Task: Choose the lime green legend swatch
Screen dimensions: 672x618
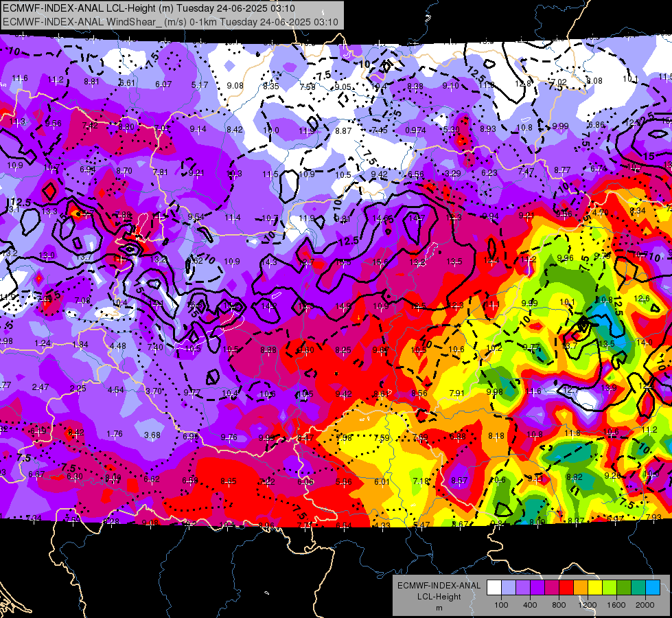Action: tap(610, 587)
